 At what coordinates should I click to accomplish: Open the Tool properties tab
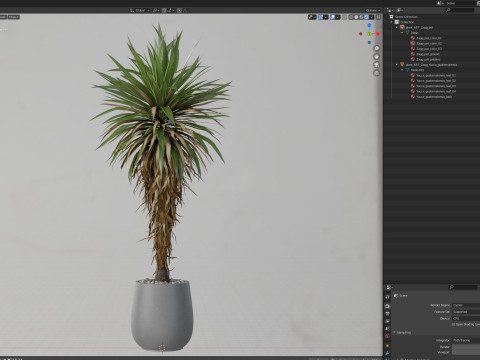coord(387,297)
